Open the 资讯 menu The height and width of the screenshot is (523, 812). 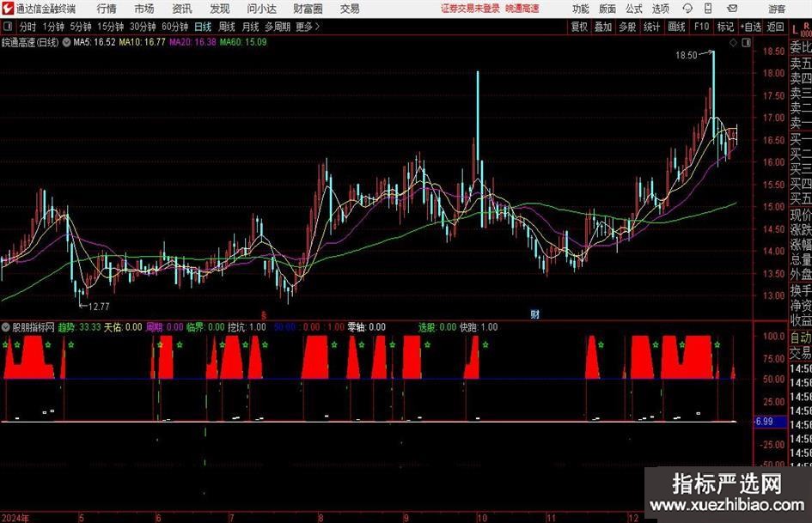click(x=182, y=9)
